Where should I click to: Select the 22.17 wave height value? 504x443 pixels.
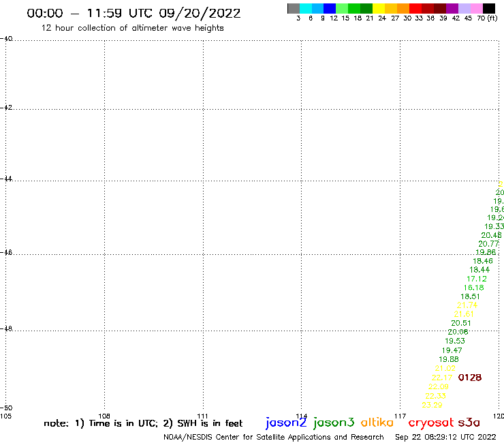coord(442,378)
